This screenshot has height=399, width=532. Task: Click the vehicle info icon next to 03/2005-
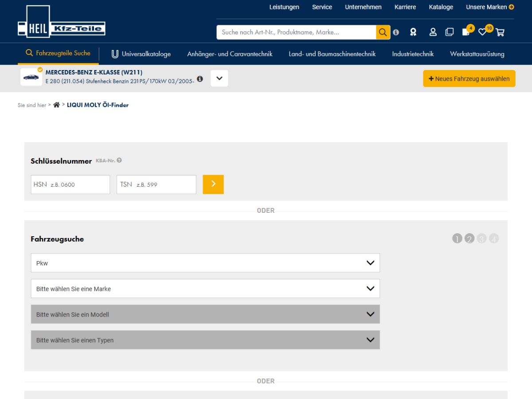tap(200, 79)
